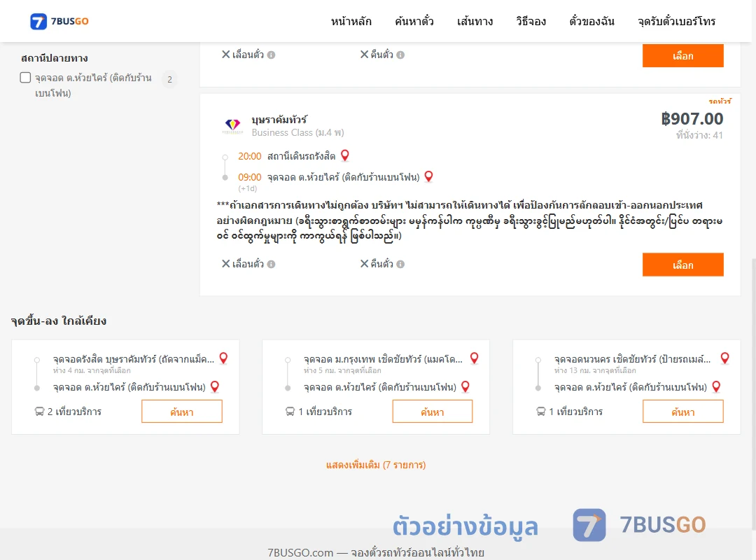
Task: Open map pin for สถานีเดินรถรังสิต
Action: pyautogui.click(x=344, y=155)
